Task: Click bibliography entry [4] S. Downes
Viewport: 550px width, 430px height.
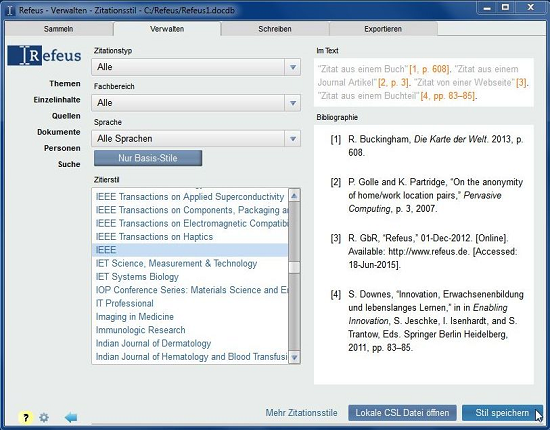Action: coord(427,321)
